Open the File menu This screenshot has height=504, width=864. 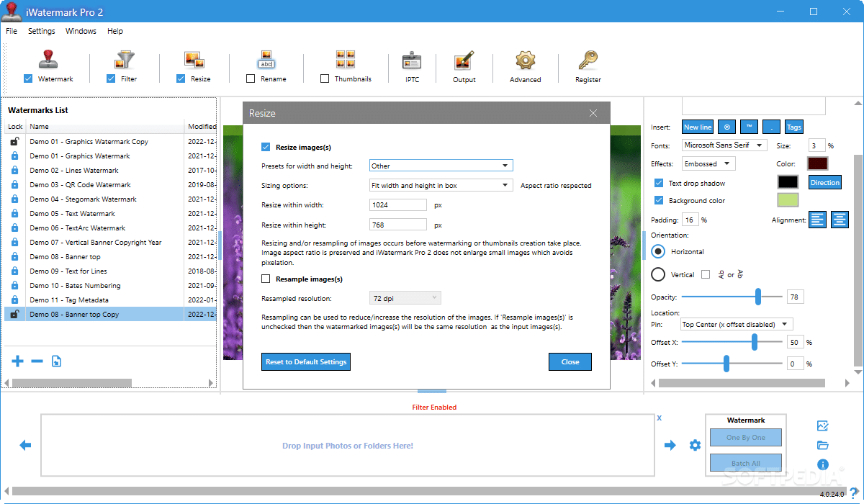(12, 31)
